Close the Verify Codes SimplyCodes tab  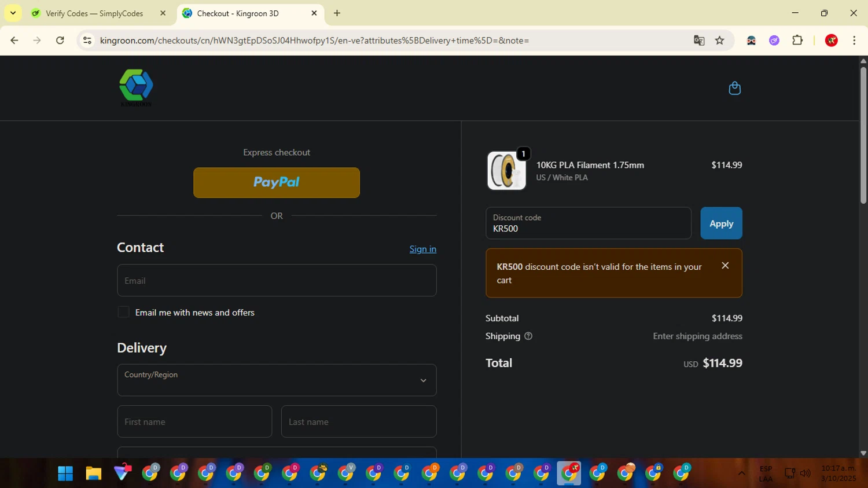163,13
